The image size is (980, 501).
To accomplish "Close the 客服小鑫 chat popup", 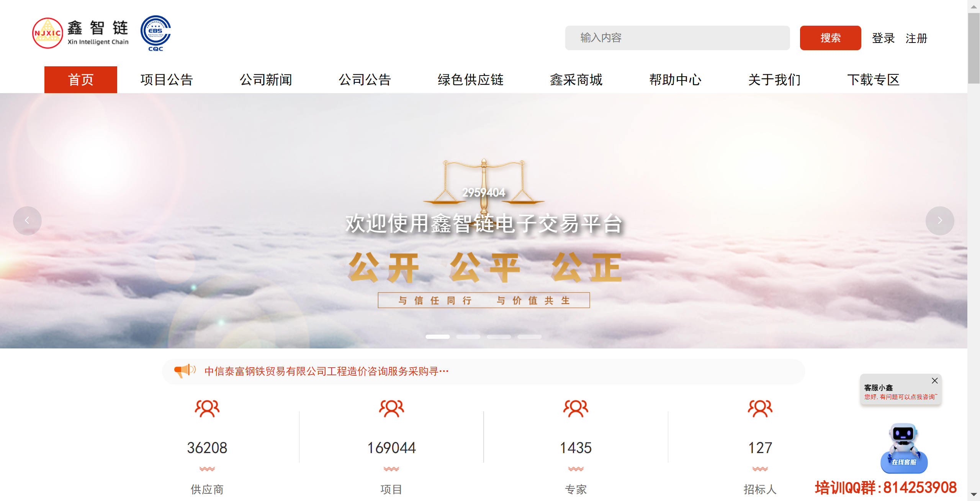I will pyautogui.click(x=934, y=381).
